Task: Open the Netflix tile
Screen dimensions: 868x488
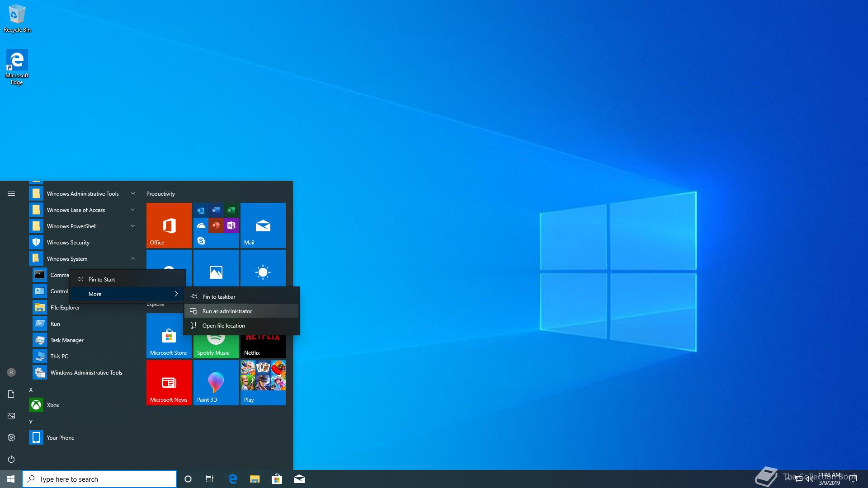Action: click(263, 347)
